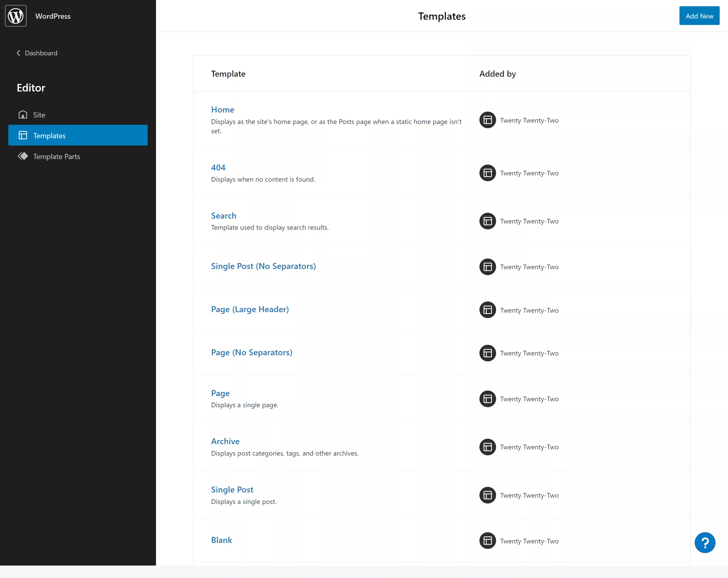This screenshot has width=728, height=578.
Task: Open Single Post (No Separators) template
Action: [263, 266]
